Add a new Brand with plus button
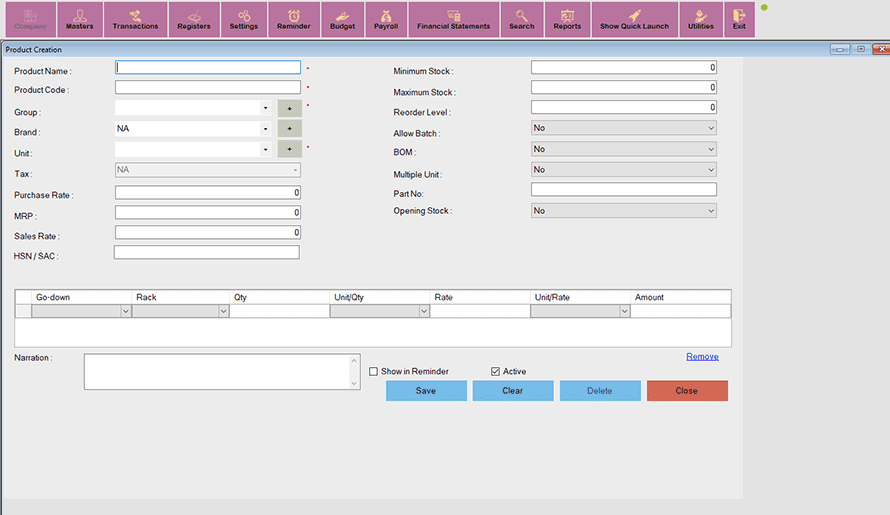Viewport: 890px width, 515px height. 289,128
